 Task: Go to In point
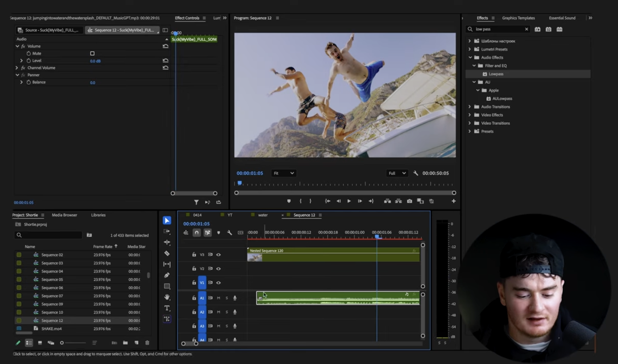(x=327, y=201)
